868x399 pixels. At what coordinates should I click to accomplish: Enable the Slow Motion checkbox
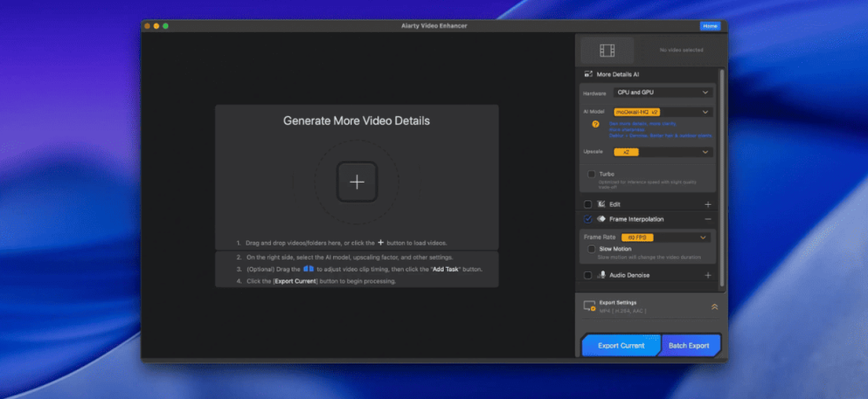(x=592, y=249)
